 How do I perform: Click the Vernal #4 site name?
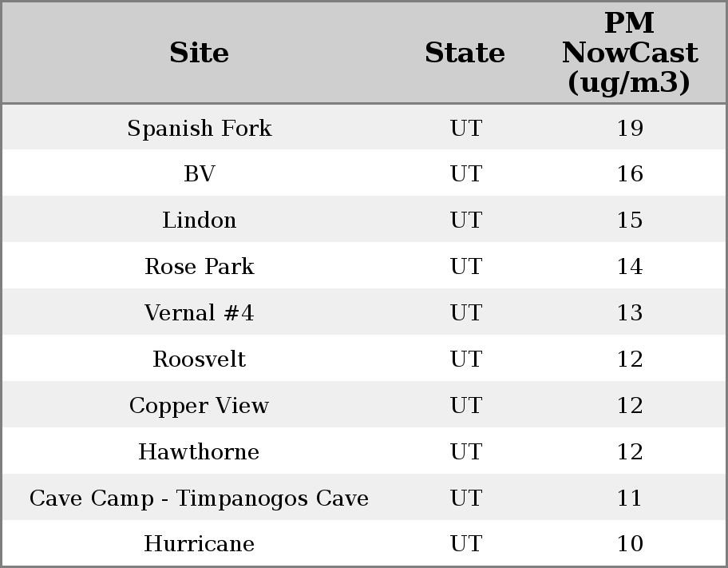(200, 313)
